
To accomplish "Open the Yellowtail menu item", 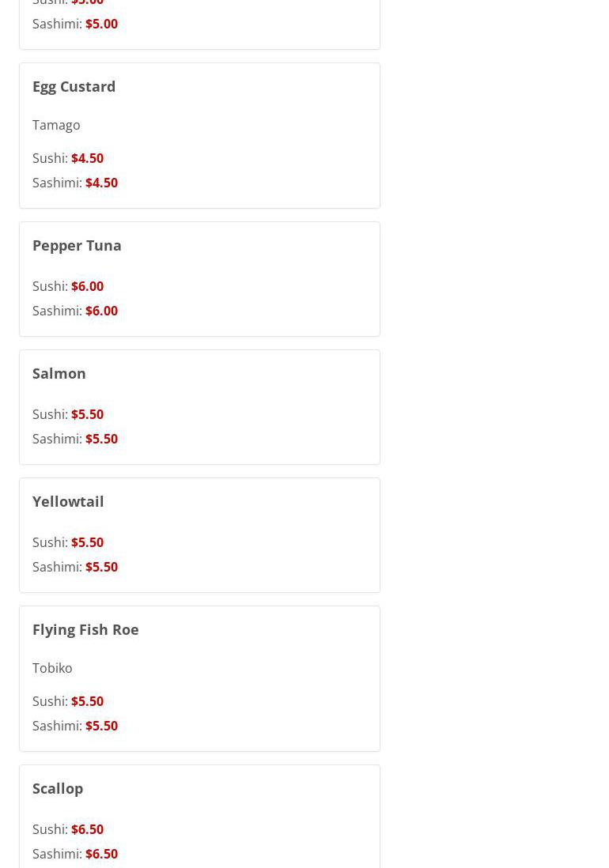I will coord(68,501).
